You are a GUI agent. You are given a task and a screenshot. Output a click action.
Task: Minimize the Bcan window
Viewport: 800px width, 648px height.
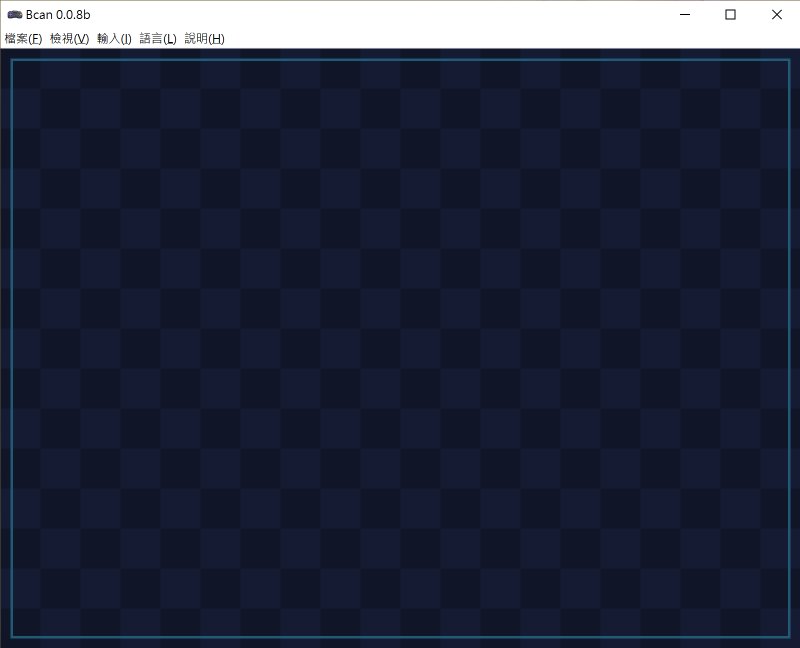[x=685, y=15]
